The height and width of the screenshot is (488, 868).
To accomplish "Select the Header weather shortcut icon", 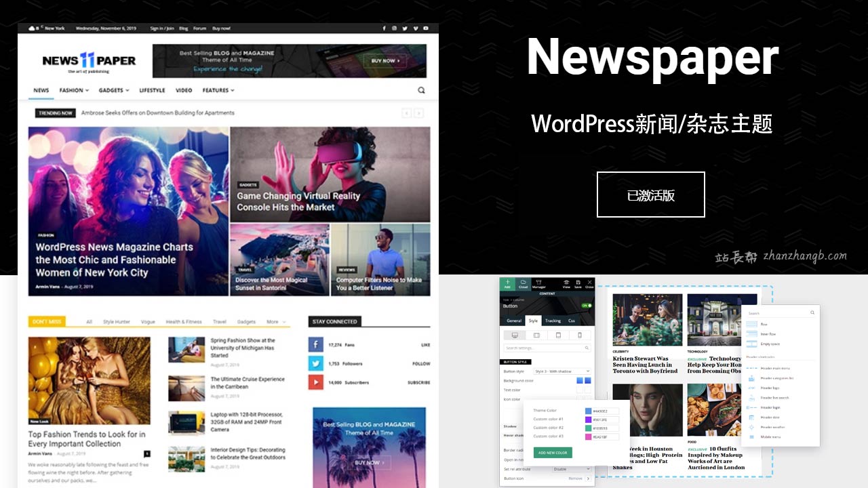I will coord(751,428).
